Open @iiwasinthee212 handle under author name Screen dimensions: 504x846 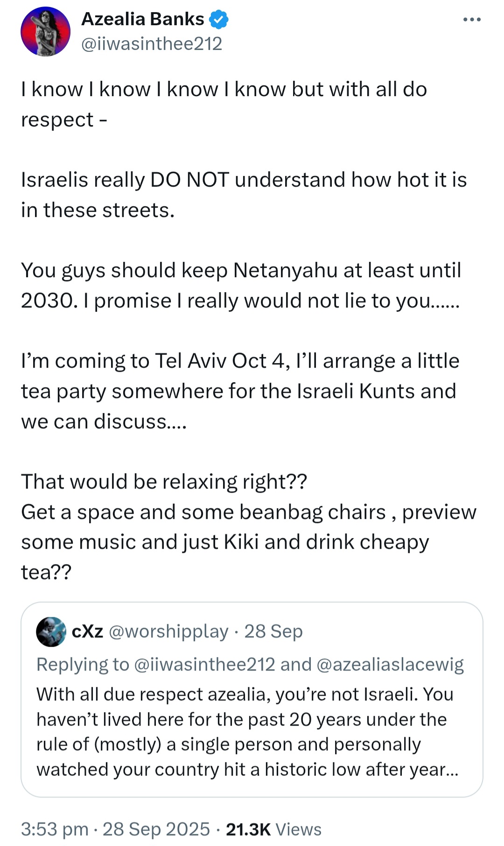click(x=152, y=44)
